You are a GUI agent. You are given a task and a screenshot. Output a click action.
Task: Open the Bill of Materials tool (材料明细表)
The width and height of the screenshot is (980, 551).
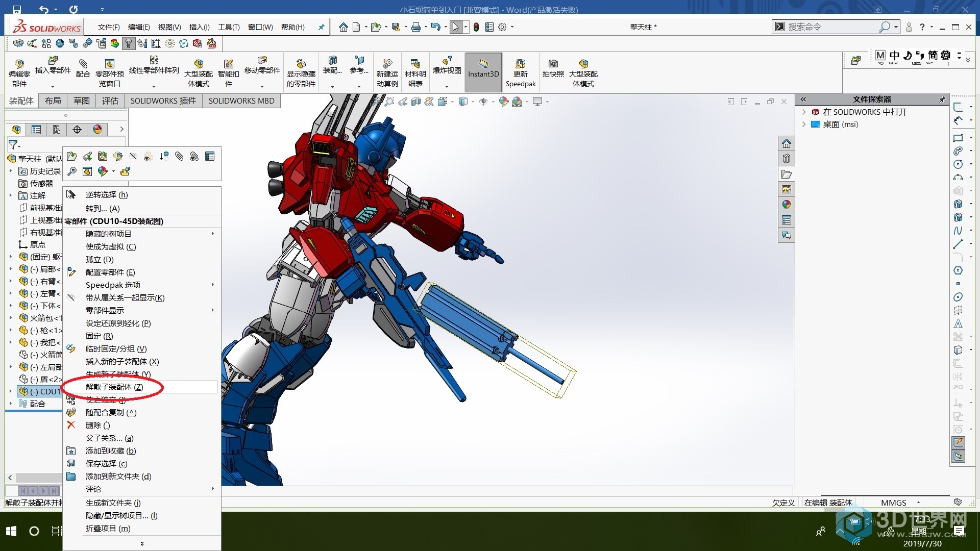415,72
